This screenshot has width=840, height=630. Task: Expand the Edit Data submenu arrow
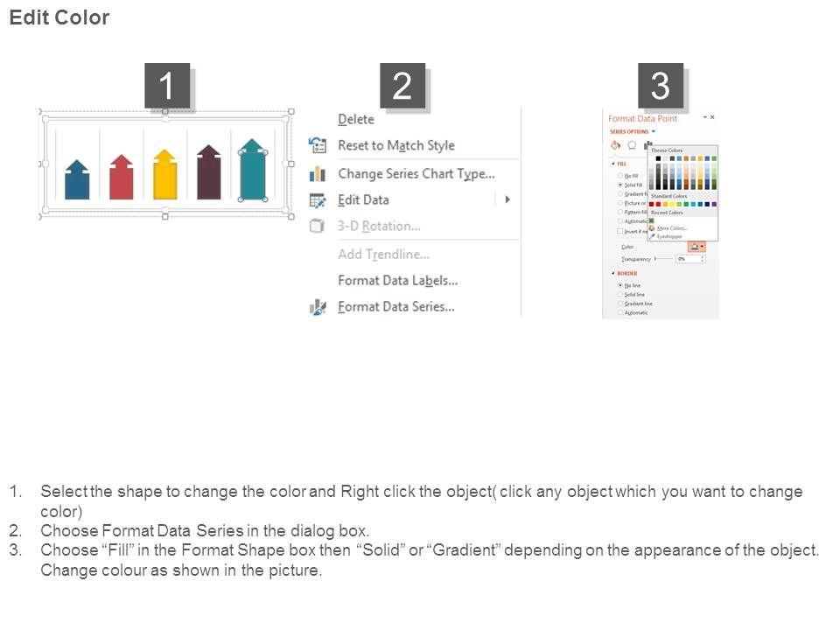coord(507,199)
